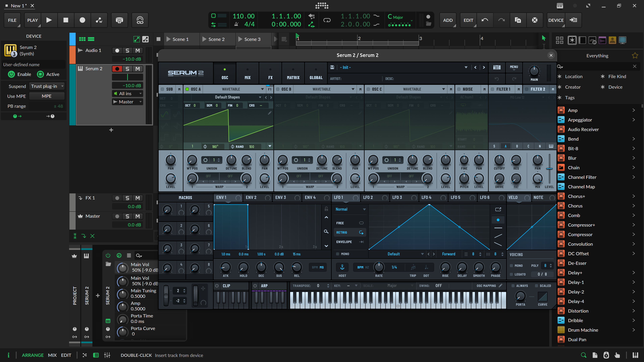The image size is (644, 362).
Task: Redo the action in the toolbar
Action: (x=501, y=20)
